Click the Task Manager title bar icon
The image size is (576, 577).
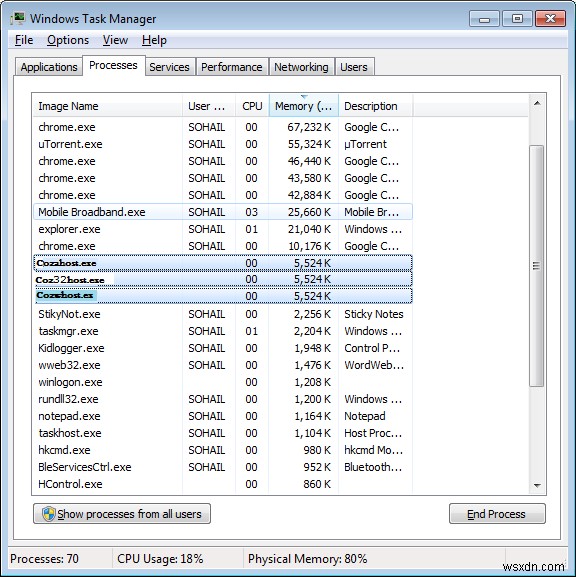(18, 18)
